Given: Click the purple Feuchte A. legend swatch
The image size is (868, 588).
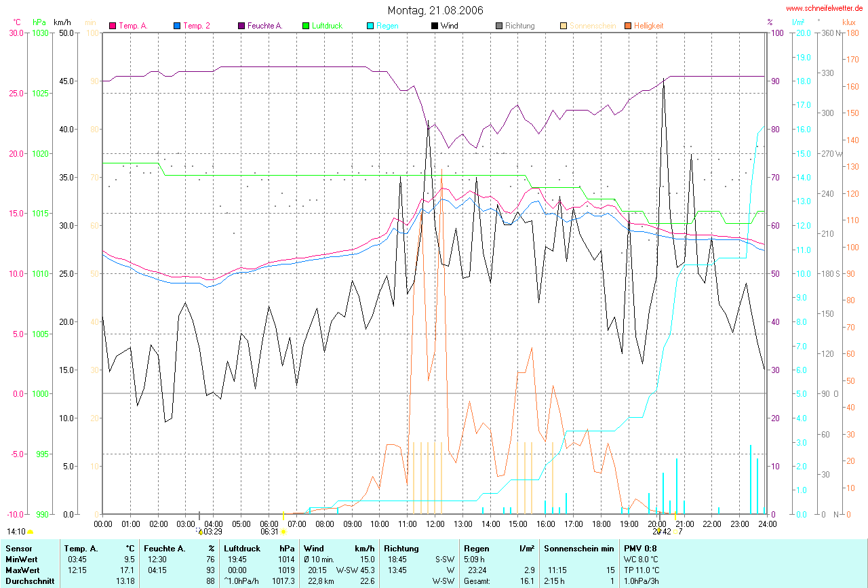Looking at the screenshot, I should [241, 26].
